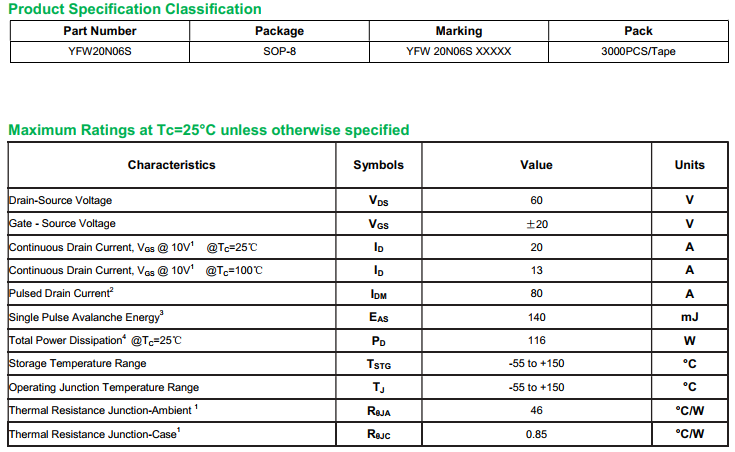Click the TJ symbol cell
735x452 pixels.
(379, 387)
